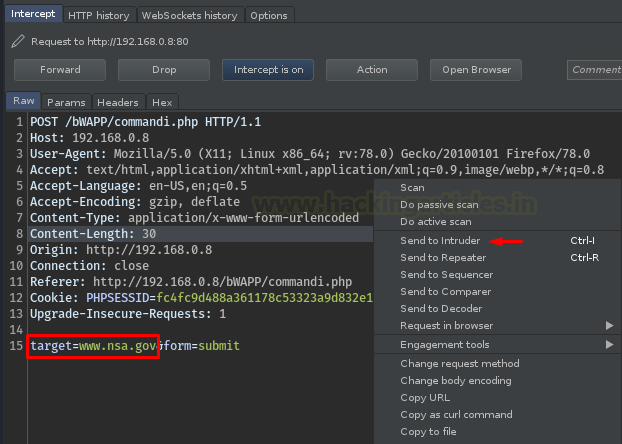
Task: Click the Comment input field
Action: coord(594,70)
